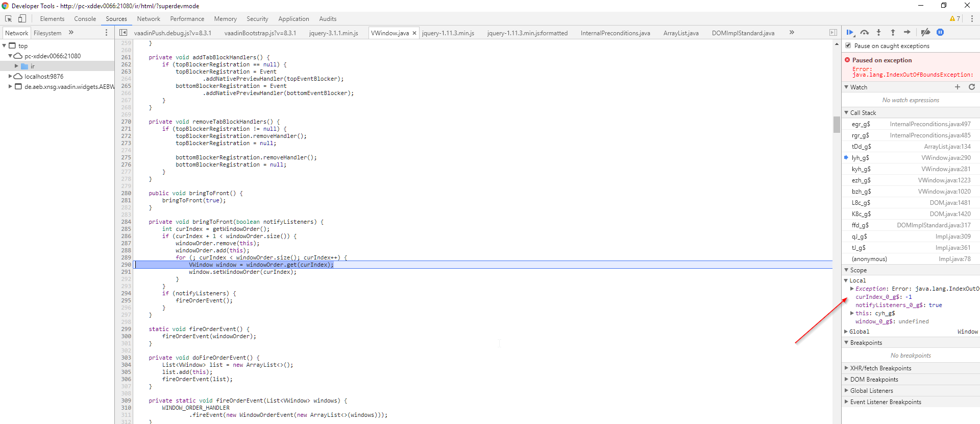The height and width of the screenshot is (424, 980).
Task: Open the Console panel
Action: click(x=85, y=19)
